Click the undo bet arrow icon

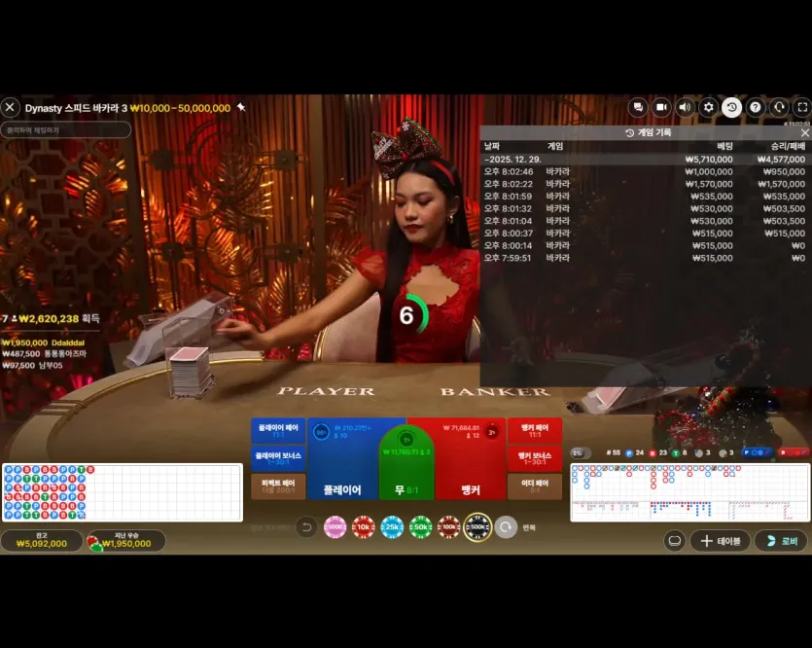pos(306,527)
